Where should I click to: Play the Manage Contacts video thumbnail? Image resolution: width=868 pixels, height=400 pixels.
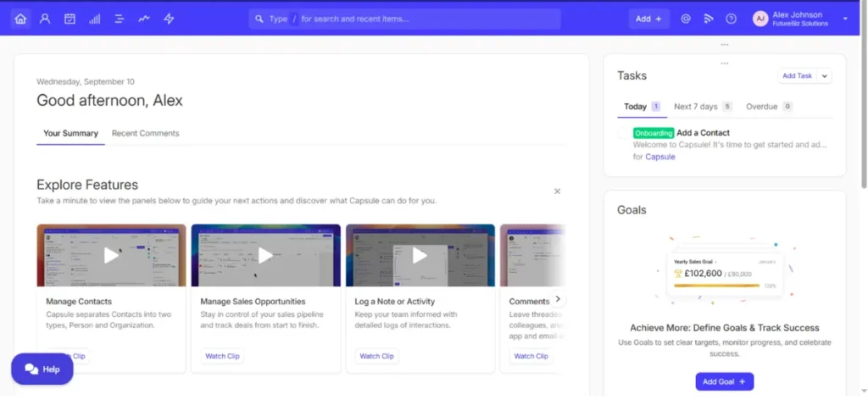coord(111,255)
